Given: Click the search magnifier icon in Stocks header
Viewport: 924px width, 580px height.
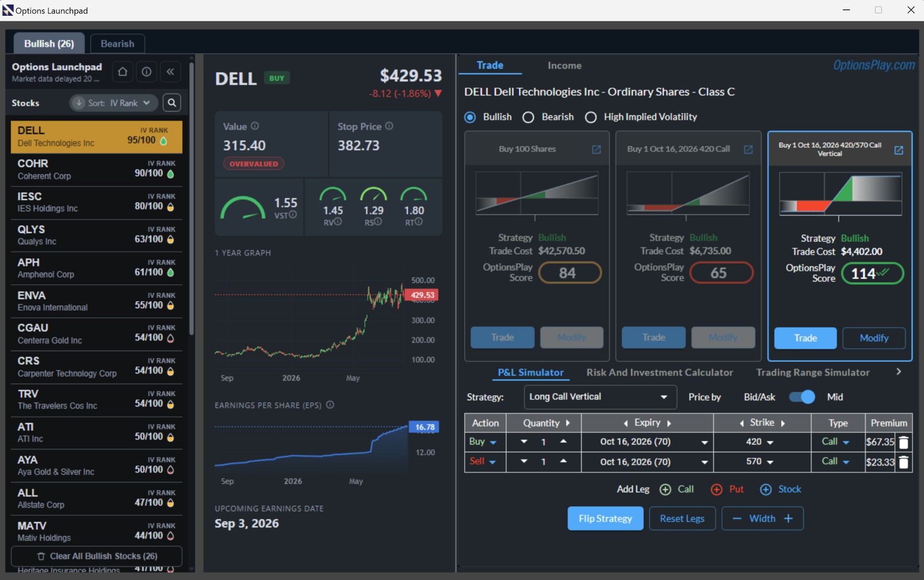Looking at the screenshot, I should point(172,103).
